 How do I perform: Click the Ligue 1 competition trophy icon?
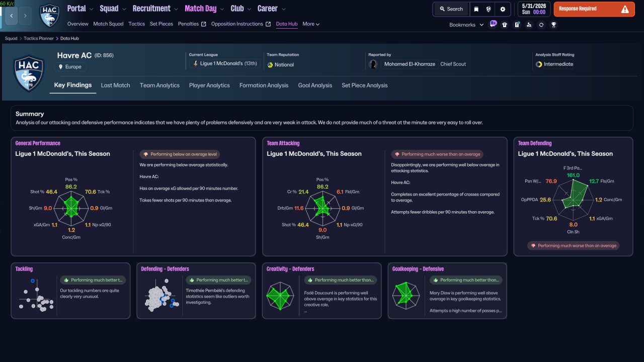pyautogui.click(x=195, y=64)
